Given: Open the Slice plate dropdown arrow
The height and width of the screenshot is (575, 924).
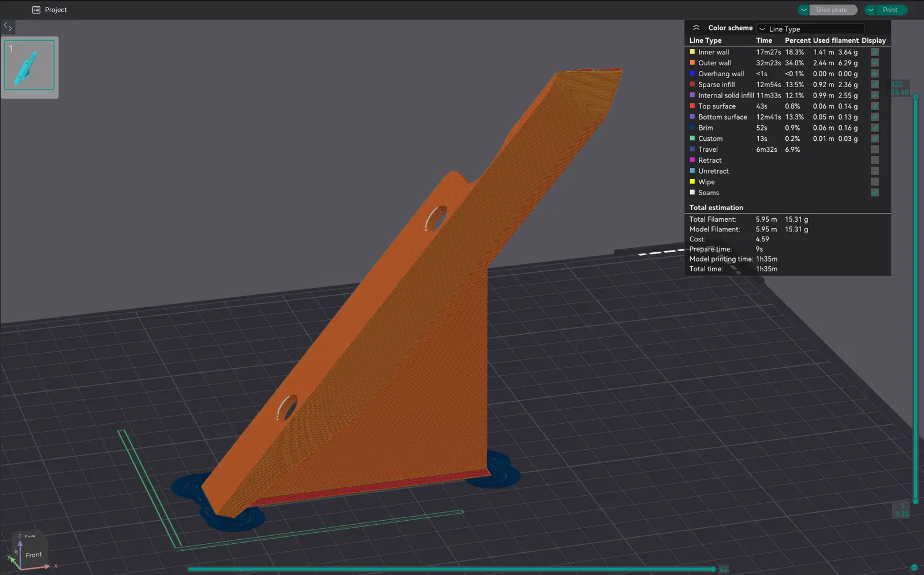Looking at the screenshot, I should point(804,10).
